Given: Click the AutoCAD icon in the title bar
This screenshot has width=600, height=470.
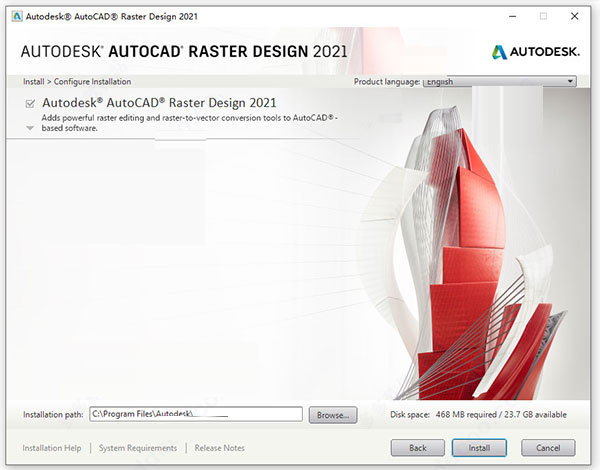Looking at the screenshot, I should click(x=17, y=16).
